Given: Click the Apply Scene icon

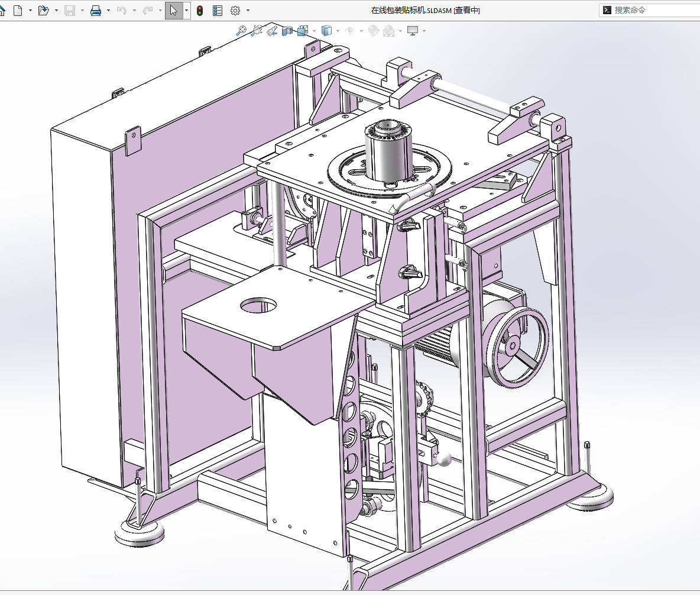Looking at the screenshot, I should click(x=389, y=31).
